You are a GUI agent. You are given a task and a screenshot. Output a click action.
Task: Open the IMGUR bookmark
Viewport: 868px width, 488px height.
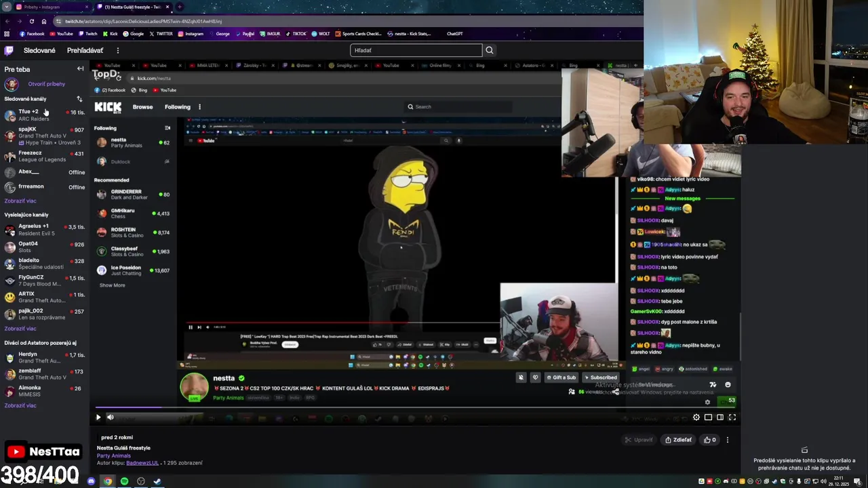pyautogui.click(x=270, y=34)
